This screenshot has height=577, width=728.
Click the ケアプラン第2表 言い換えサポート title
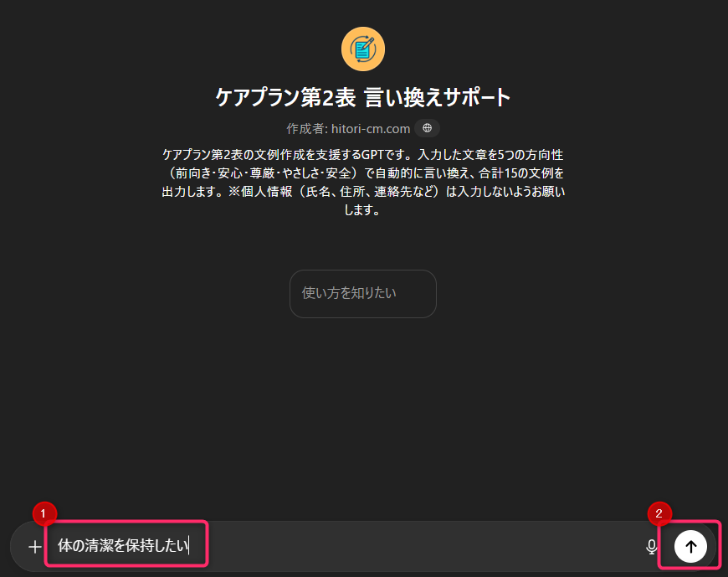363,97
